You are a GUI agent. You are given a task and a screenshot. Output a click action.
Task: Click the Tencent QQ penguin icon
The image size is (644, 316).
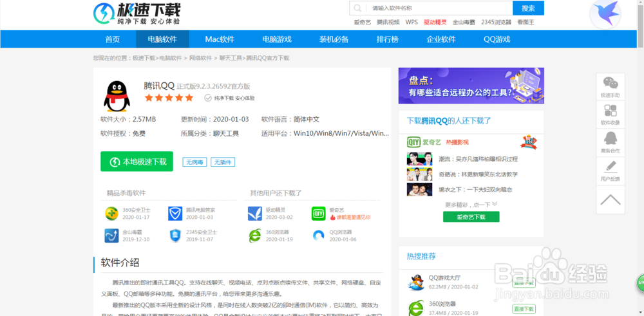[x=117, y=97]
